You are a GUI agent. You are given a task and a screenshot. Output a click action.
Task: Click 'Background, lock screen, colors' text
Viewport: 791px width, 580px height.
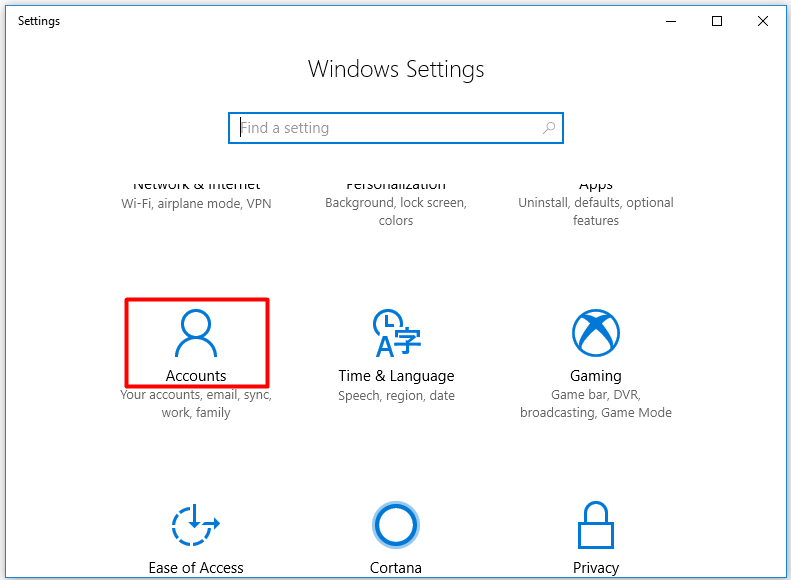click(x=396, y=211)
